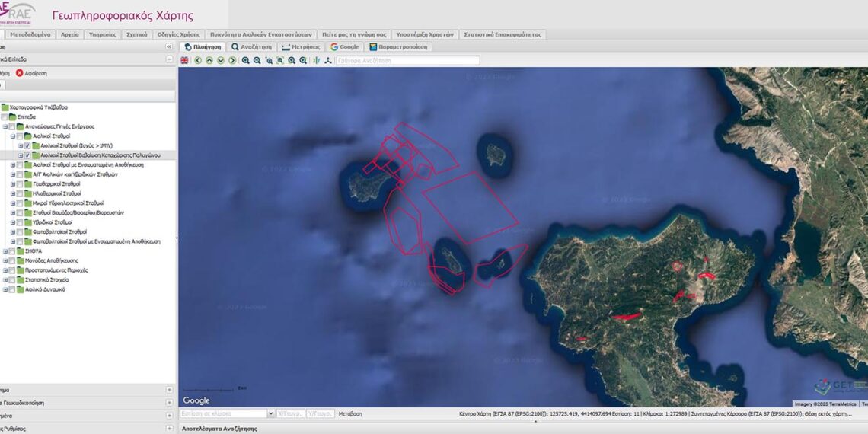Open the Μεταδεδομένα menu

click(30, 34)
